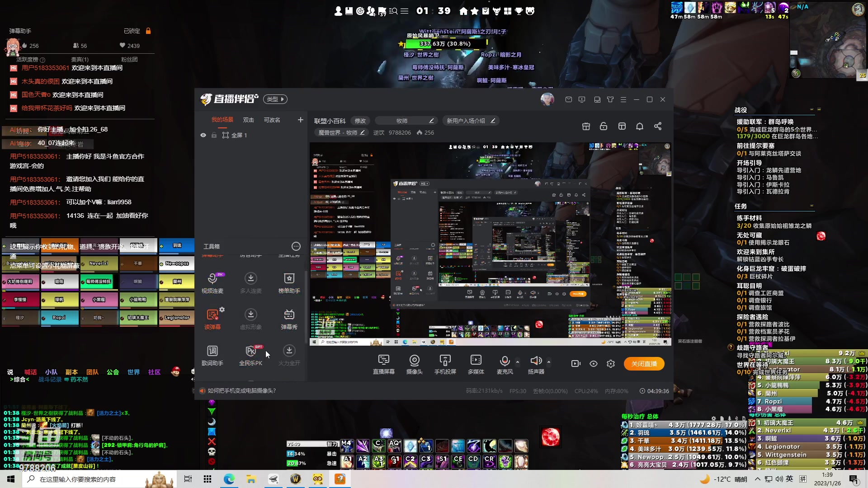Open 视频连麦 video link tool
Viewport: 868px width, 488px height.
coord(212,283)
